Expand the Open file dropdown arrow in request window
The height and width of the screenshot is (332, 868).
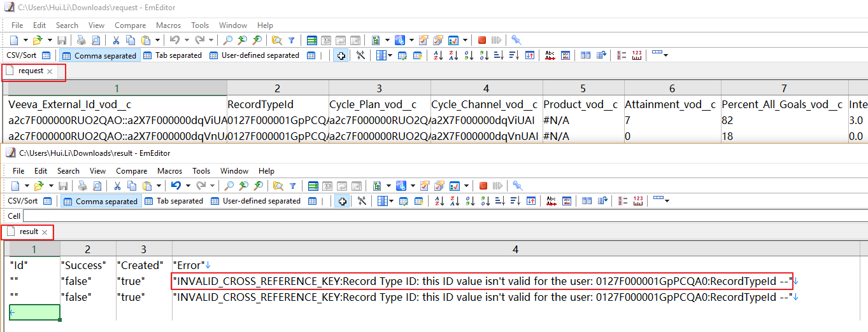click(x=49, y=40)
